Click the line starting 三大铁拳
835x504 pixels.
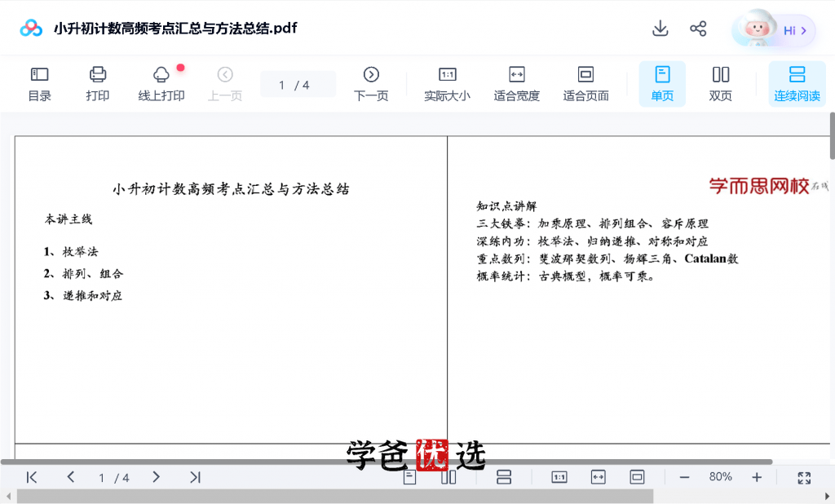(593, 223)
